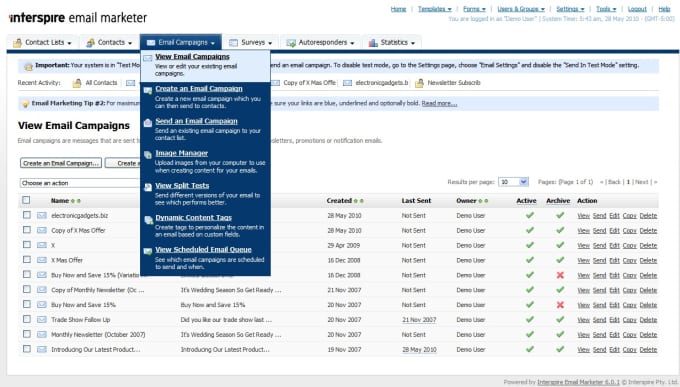This screenshot has width=680, height=387.
Task: Check the X Mas Offer row checkbox
Action: (x=27, y=259)
